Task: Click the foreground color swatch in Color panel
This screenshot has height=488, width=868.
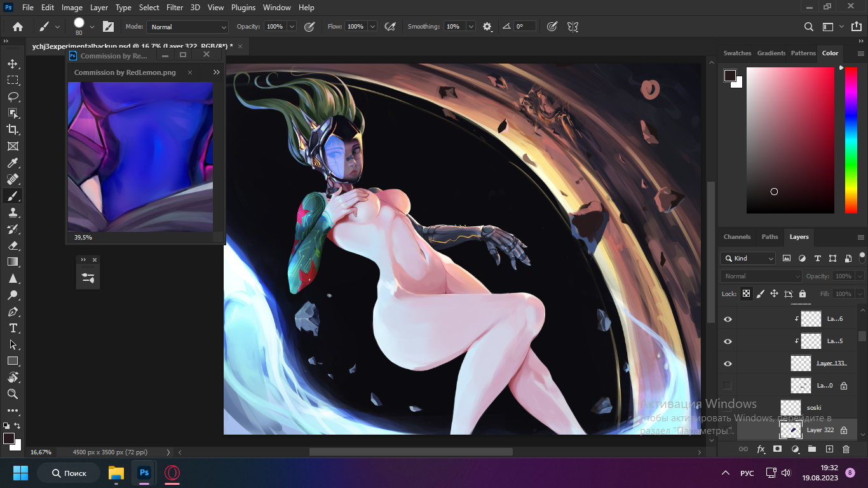Action: (729, 76)
